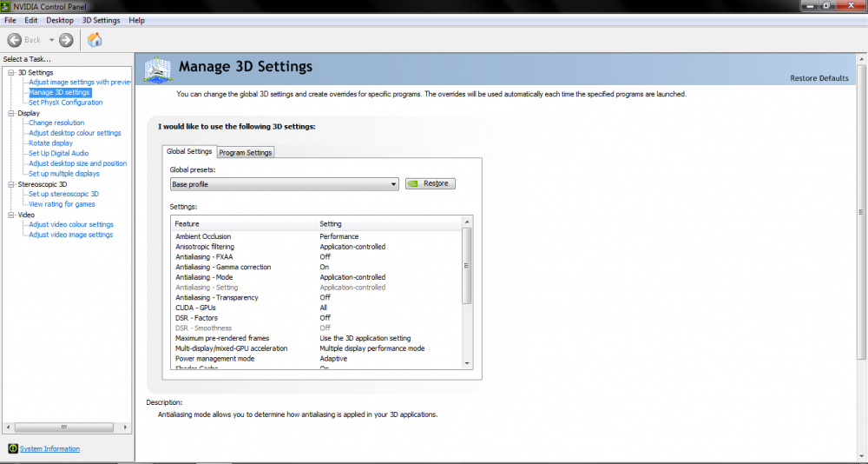The image size is (868, 464).
Task: Switch to the Program Settings tab
Action: click(246, 152)
